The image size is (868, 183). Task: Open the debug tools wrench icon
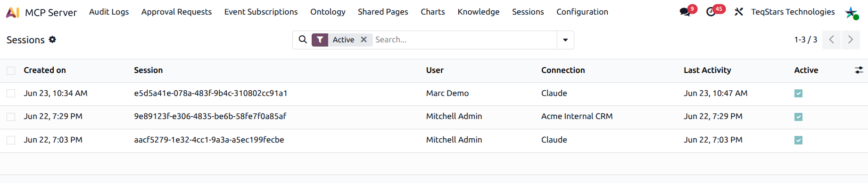click(x=739, y=12)
